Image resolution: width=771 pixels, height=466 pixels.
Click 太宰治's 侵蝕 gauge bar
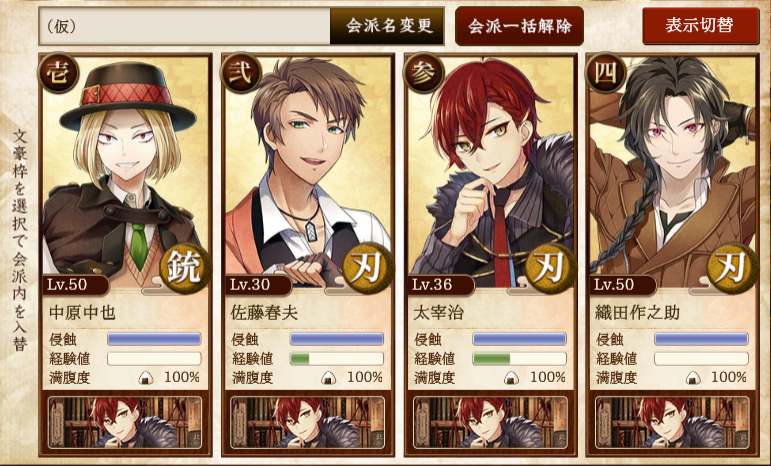pos(519,339)
